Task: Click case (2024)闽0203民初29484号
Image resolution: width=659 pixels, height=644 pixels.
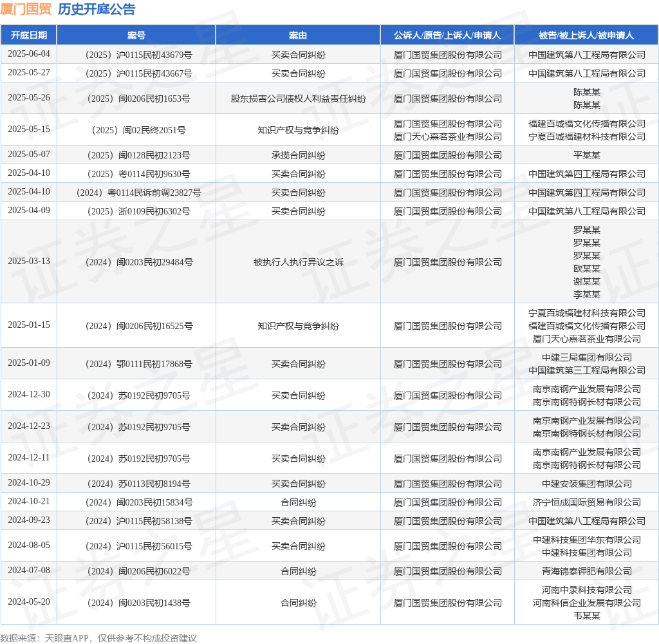Action: tap(139, 263)
